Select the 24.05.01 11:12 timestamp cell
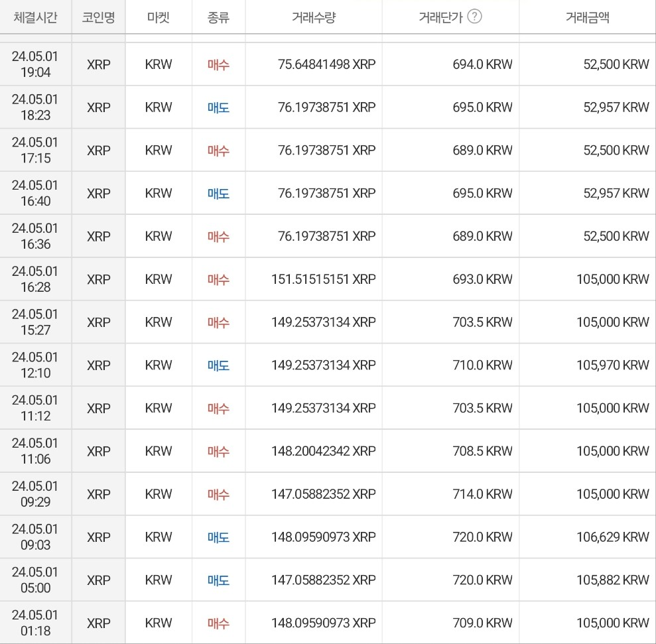This screenshot has height=644, width=656. point(35,408)
